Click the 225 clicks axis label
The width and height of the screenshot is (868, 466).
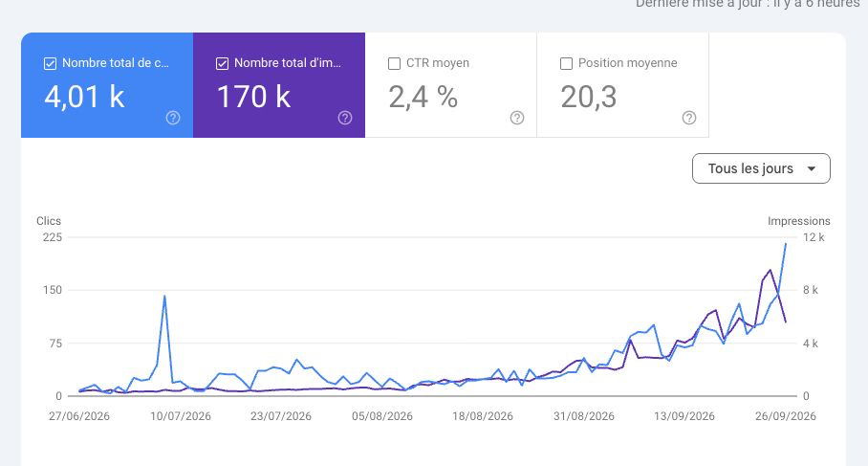pyautogui.click(x=53, y=237)
